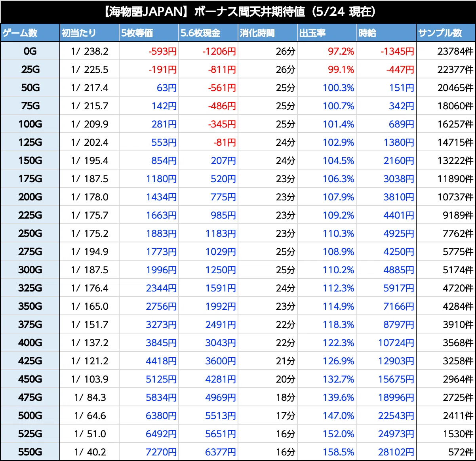Click the 200G row label
This screenshot has width=476, height=461.
coord(30,197)
